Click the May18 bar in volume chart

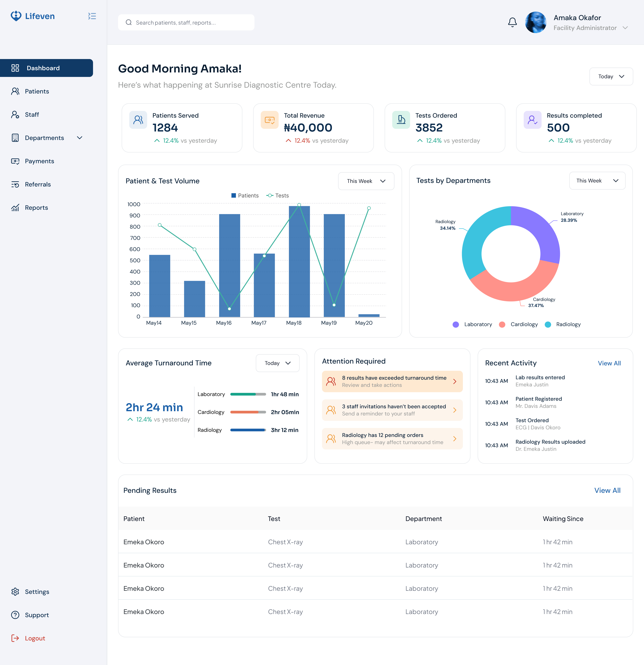coord(299,261)
